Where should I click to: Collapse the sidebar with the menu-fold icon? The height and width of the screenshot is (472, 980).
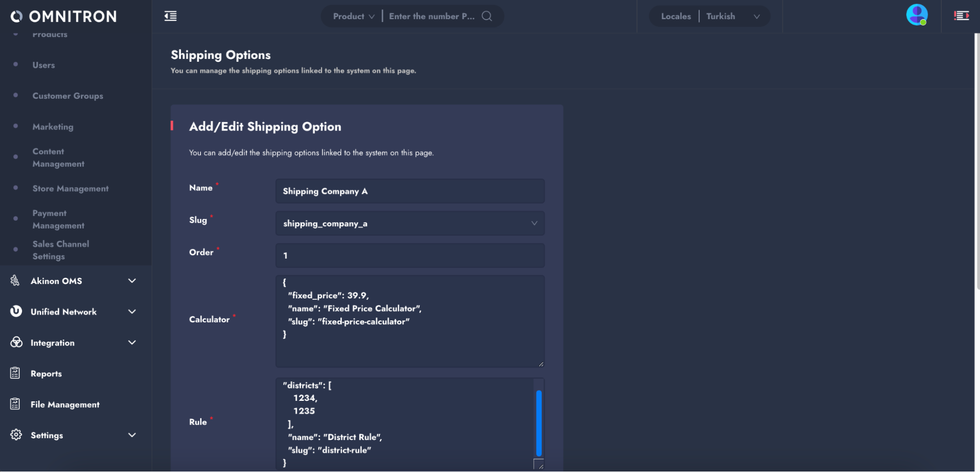point(171,16)
